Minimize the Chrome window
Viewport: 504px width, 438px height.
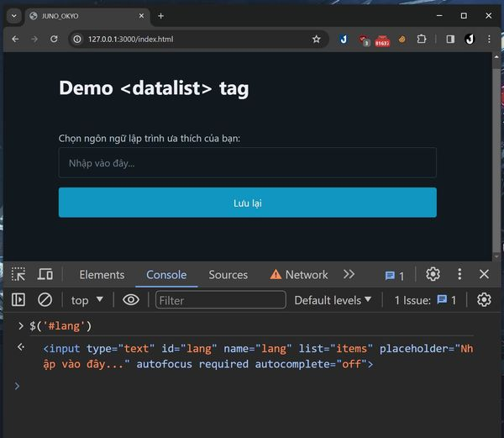click(439, 15)
